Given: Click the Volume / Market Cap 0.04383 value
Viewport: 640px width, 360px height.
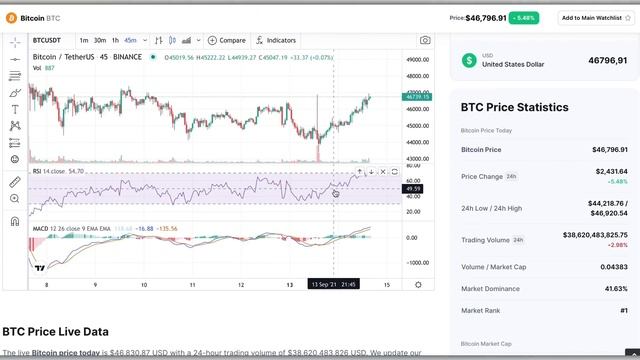Looking at the screenshot, I should click(614, 267).
